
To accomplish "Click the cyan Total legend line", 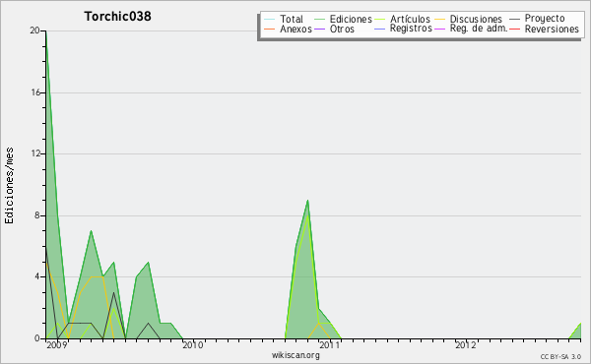I will (x=270, y=19).
